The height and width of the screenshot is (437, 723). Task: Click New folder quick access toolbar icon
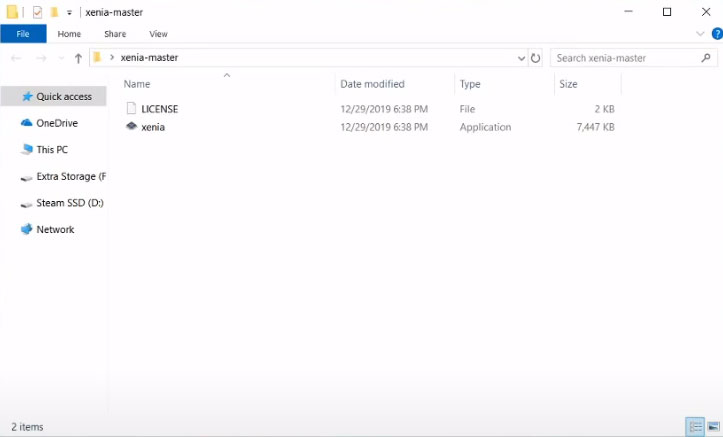tap(54, 12)
